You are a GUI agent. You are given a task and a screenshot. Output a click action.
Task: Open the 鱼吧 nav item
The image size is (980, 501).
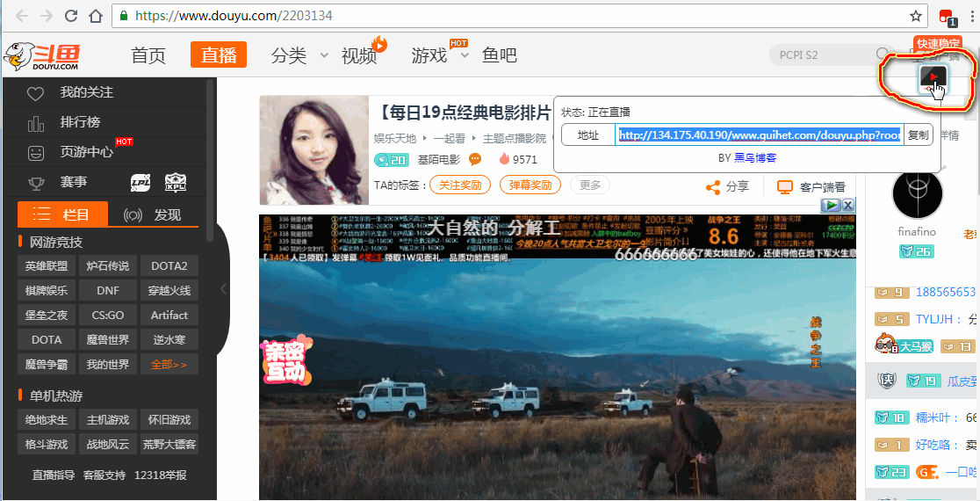500,55
